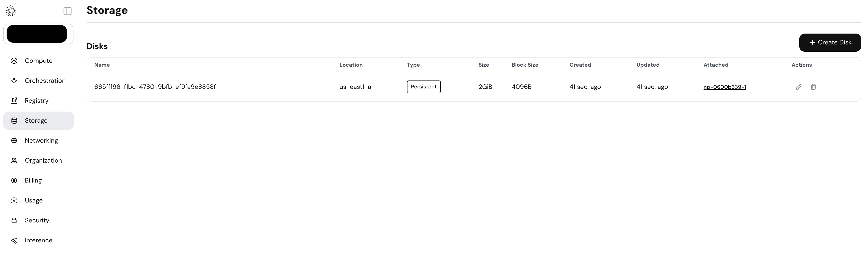Viewport: 868px width, 268px height.
Task: Click the Organization people icon
Action: [14, 161]
